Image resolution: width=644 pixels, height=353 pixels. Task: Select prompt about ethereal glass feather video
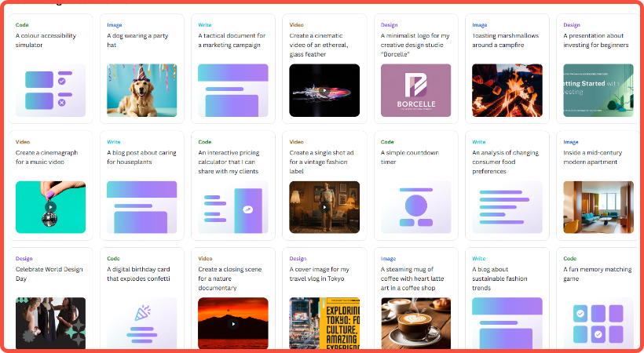pyautogui.click(x=319, y=45)
